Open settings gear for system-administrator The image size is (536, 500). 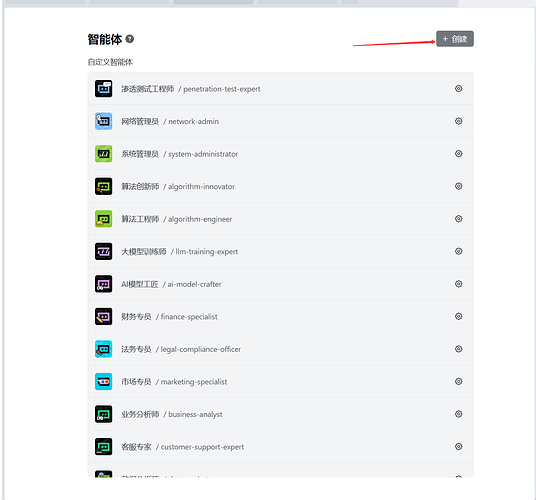pyautogui.click(x=458, y=153)
